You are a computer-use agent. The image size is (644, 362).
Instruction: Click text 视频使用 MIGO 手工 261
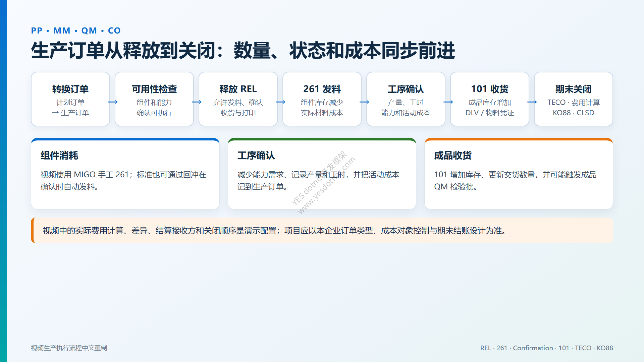[x=85, y=175]
